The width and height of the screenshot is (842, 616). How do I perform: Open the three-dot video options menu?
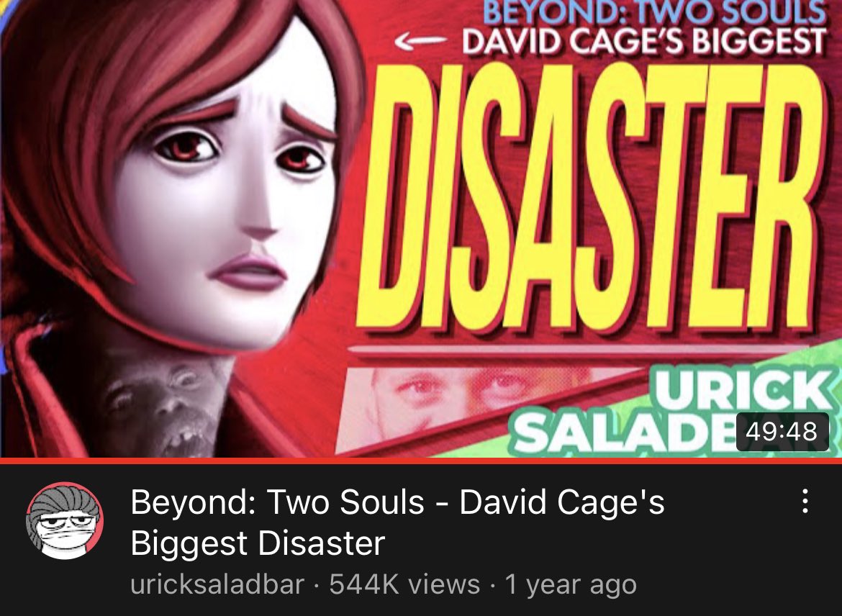pyautogui.click(x=805, y=501)
